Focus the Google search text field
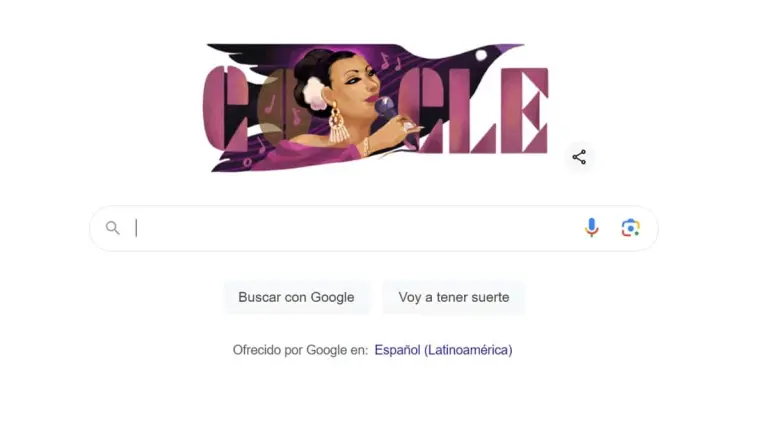The width and height of the screenshot is (768, 432). pos(355,228)
